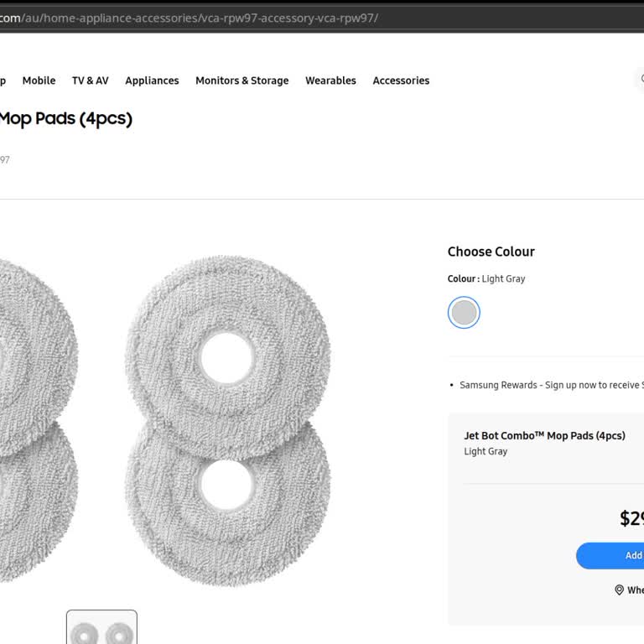Screen dimensions: 644x644
Task: Open the Accessories menu
Action: coord(401,80)
